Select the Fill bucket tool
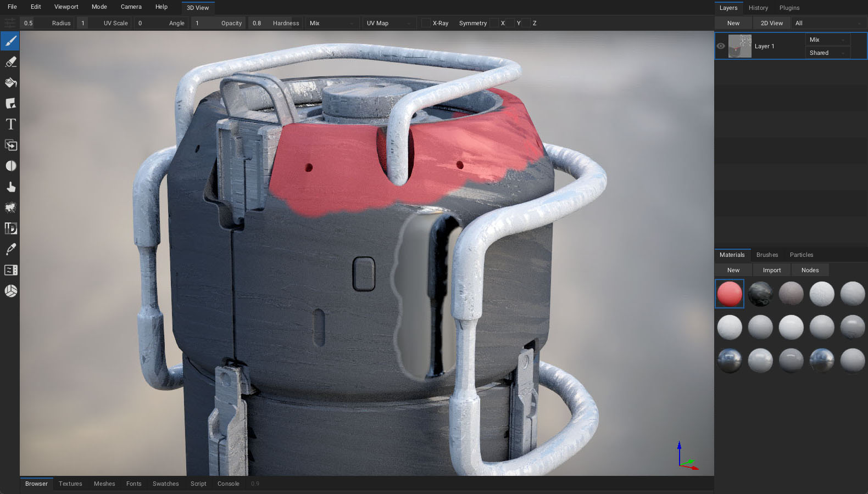 10,83
